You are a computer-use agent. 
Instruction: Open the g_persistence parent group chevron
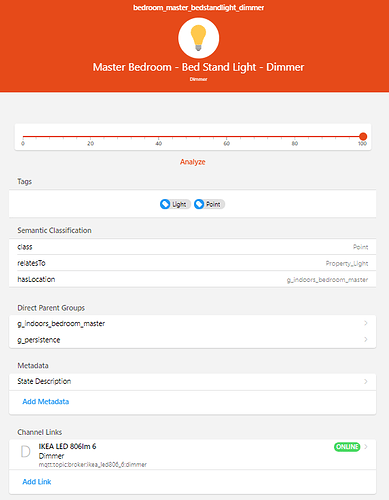pos(366,339)
